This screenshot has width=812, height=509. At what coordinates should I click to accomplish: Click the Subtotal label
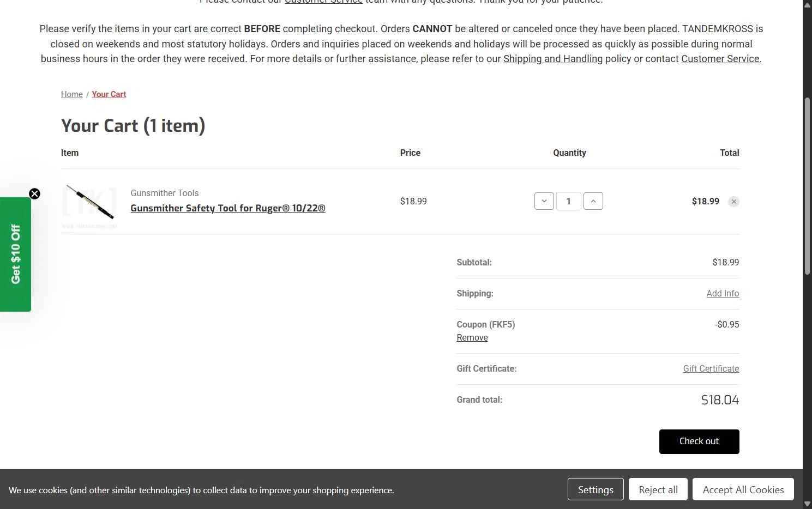click(x=474, y=262)
